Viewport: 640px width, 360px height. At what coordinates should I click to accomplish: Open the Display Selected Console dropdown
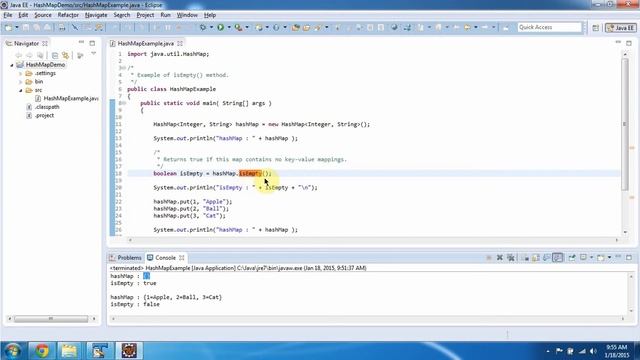tap(591, 258)
